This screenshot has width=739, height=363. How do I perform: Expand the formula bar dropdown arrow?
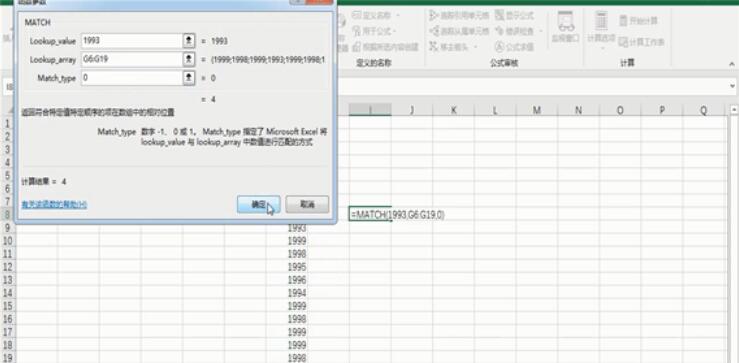pos(732,86)
